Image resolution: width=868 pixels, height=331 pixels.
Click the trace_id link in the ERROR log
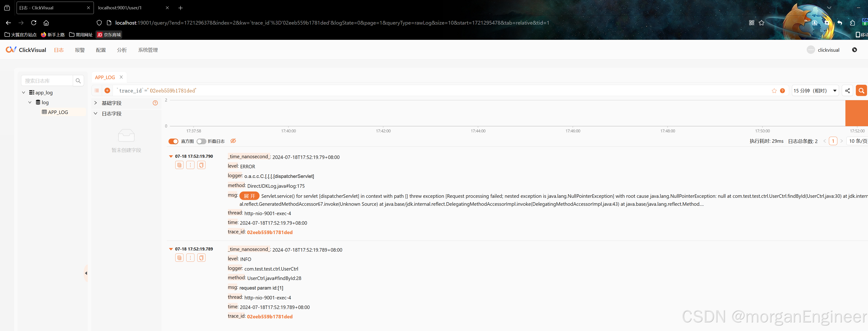270,232
